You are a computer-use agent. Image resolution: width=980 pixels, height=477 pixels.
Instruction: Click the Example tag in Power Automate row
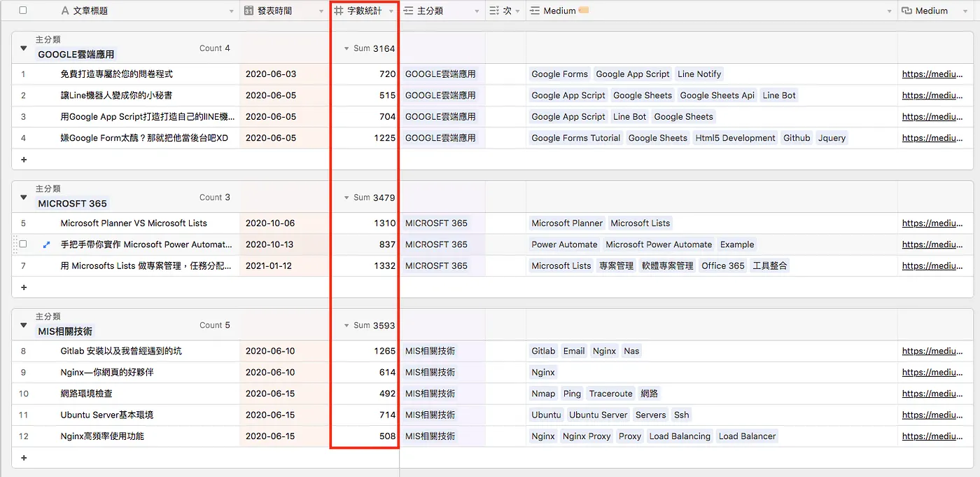coord(737,244)
